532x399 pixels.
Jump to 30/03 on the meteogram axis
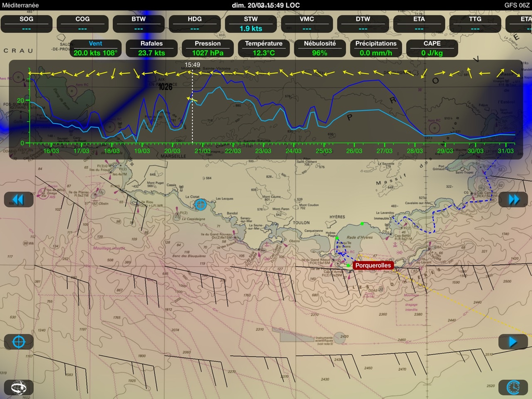475,151
